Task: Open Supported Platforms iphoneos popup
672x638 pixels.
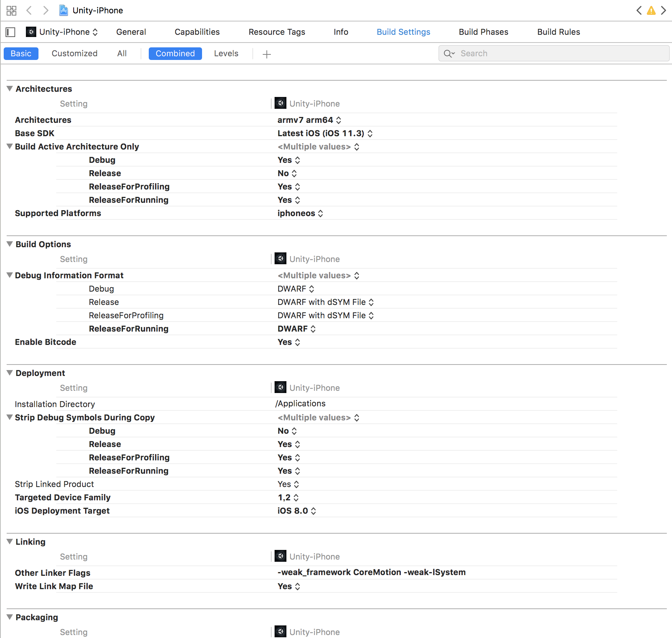Action: pos(300,213)
